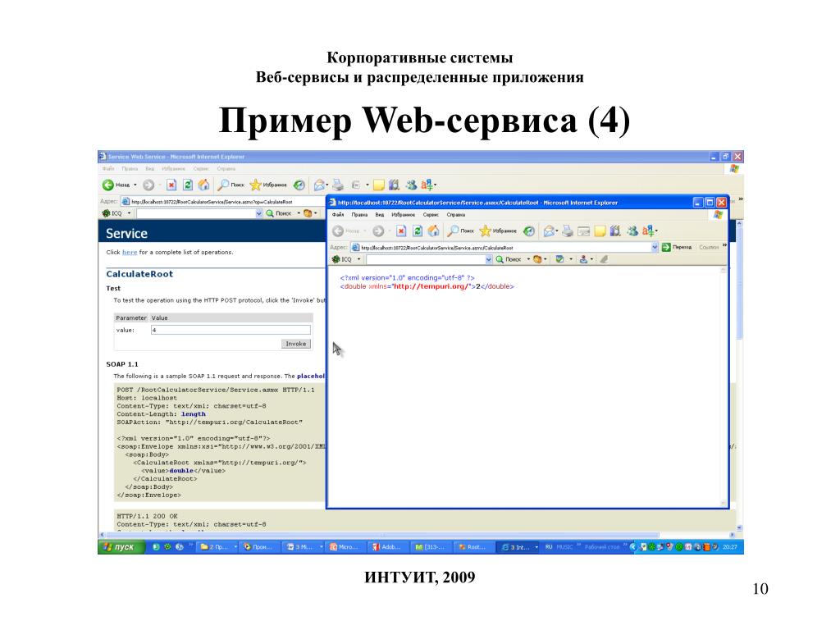The width and height of the screenshot is (840, 630).
Task: Click ICQ toolbar Поиск button in Service window
Action: click(x=279, y=213)
